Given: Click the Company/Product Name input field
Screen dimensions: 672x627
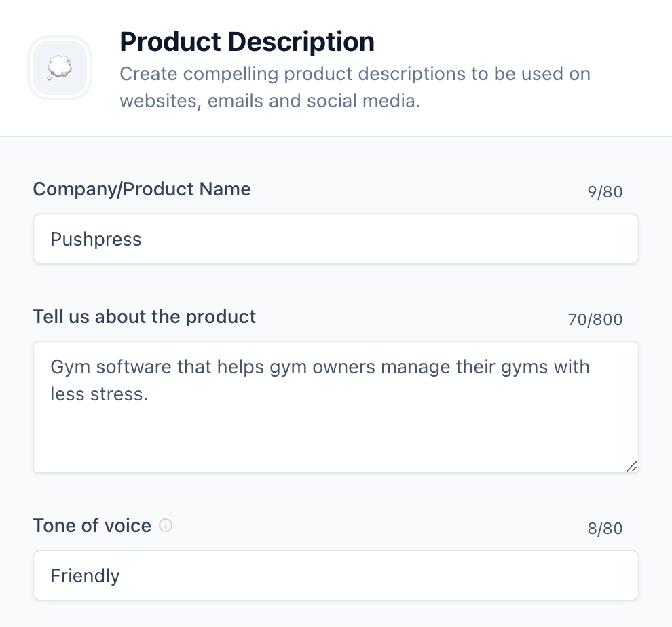Looking at the screenshot, I should coord(336,239).
